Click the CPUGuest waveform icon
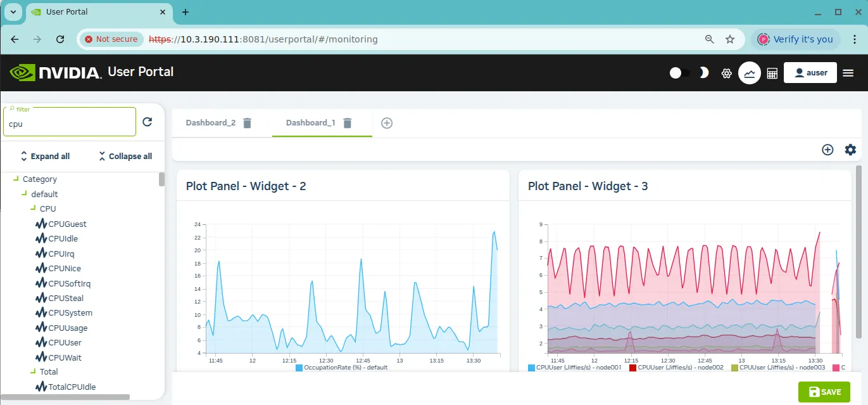Image resolution: width=868 pixels, height=405 pixels. pos(41,224)
